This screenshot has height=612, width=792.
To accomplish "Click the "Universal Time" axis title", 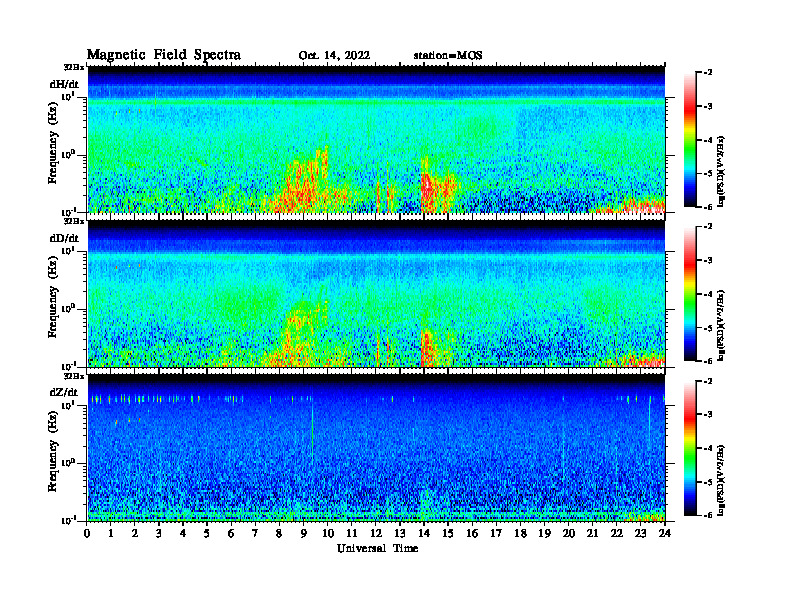I will (377, 548).
